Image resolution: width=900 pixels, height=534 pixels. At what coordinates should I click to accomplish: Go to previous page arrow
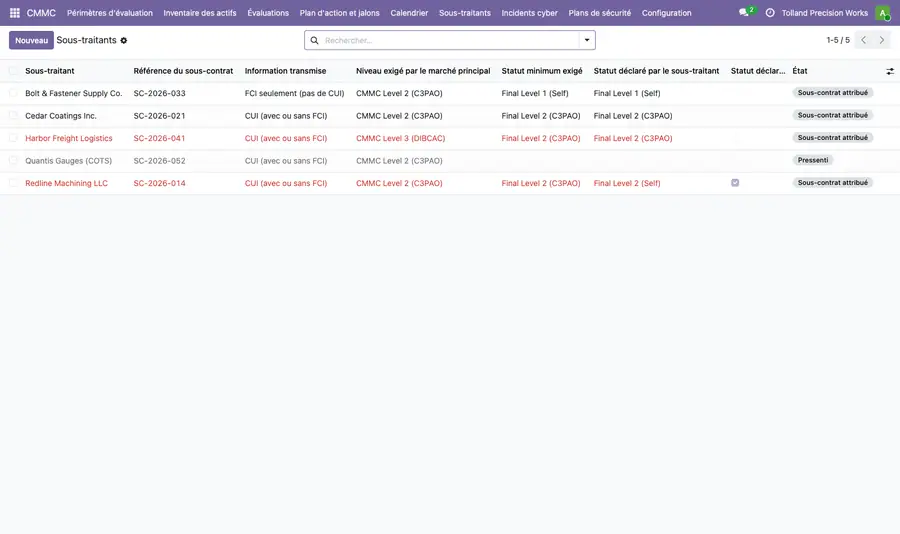coord(863,40)
